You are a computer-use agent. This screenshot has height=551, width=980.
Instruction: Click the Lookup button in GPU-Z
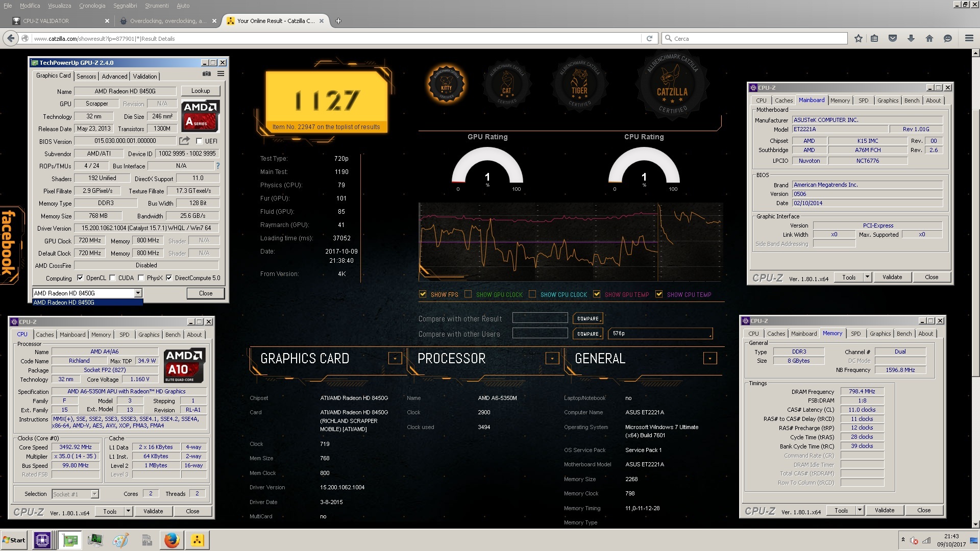coord(201,91)
